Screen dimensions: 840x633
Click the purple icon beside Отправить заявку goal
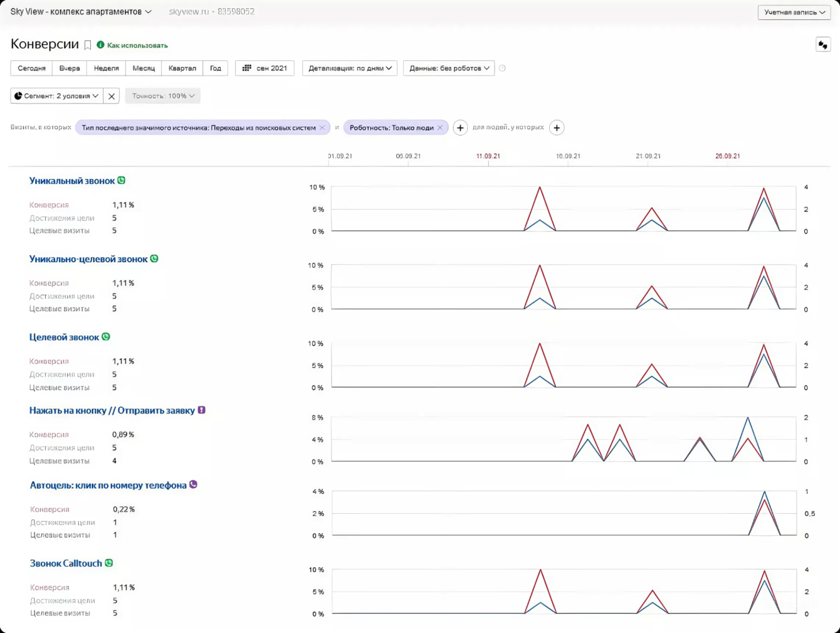[x=202, y=410]
